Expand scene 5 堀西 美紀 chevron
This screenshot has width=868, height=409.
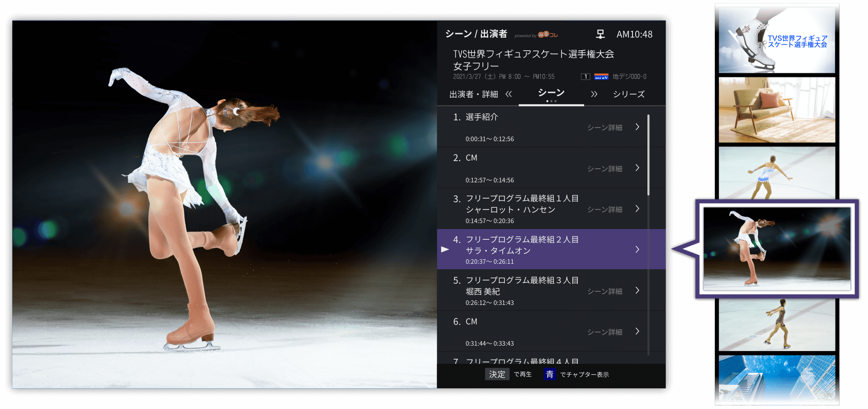coord(637,290)
